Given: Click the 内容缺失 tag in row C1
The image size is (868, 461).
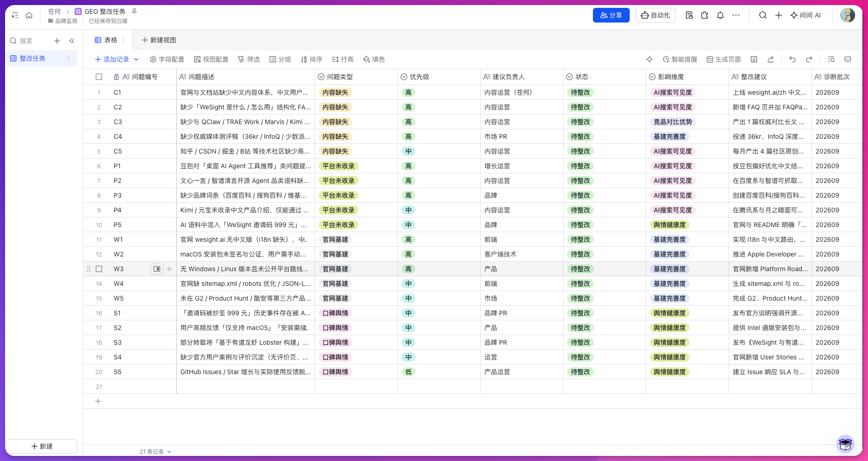Looking at the screenshot, I should pyautogui.click(x=335, y=92).
